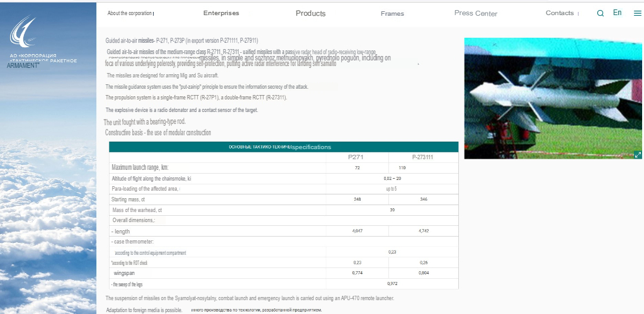Select the P271 column header
644x314 pixels.
(356, 157)
